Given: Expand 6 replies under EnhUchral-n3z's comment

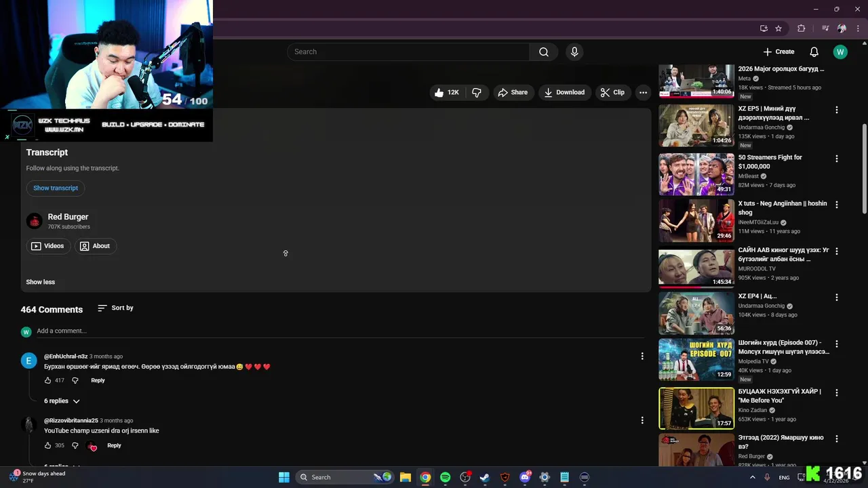Looking at the screenshot, I should (x=62, y=401).
